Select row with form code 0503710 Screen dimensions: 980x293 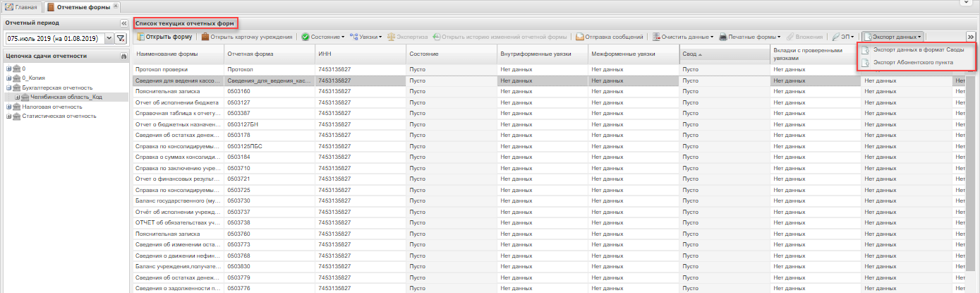550,168
